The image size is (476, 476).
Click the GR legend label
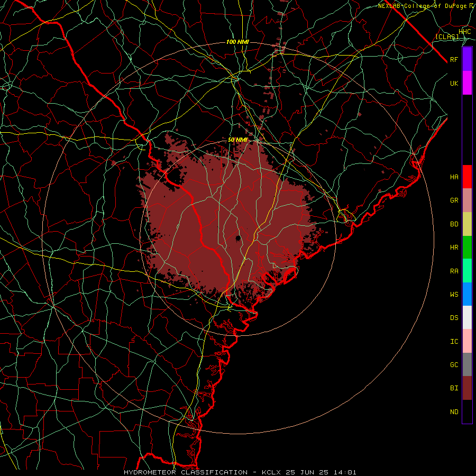(x=454, y=200)
